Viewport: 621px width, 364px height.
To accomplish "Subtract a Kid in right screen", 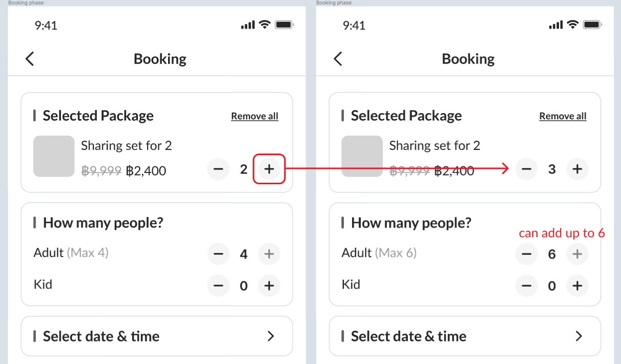I will 527,286.
